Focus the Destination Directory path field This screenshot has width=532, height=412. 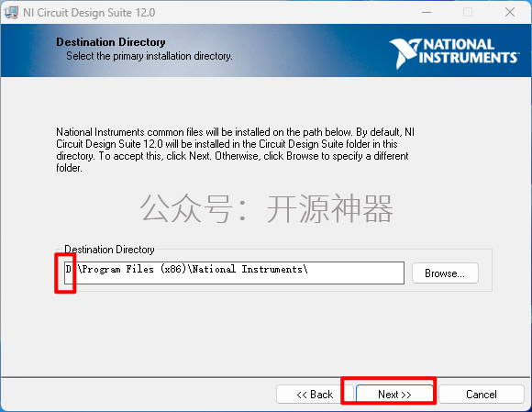coord(234,273)
